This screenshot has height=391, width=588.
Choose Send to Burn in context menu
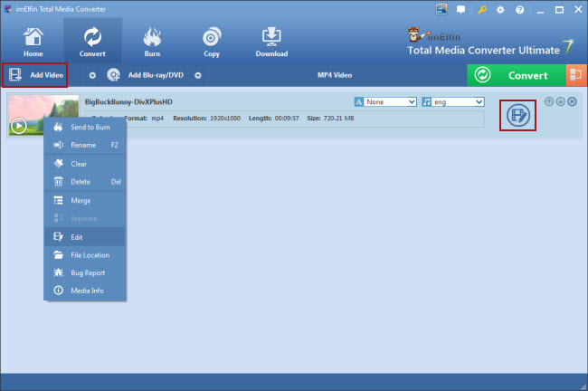coord(85,128)
